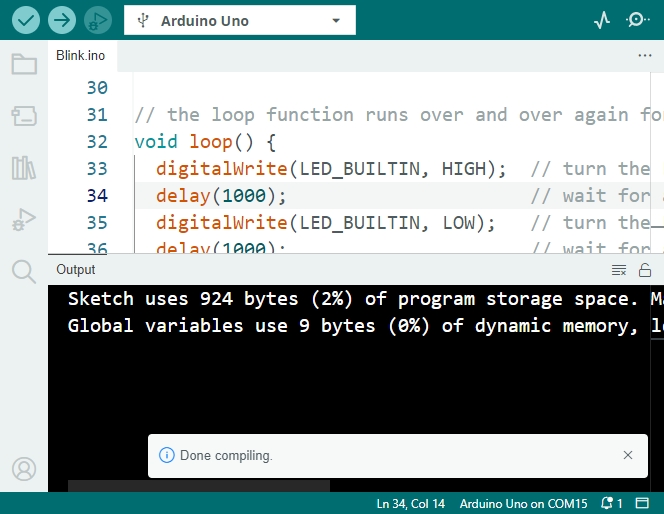
Task: Open the notifications bell in status bar
Action: tap(611, 503)
